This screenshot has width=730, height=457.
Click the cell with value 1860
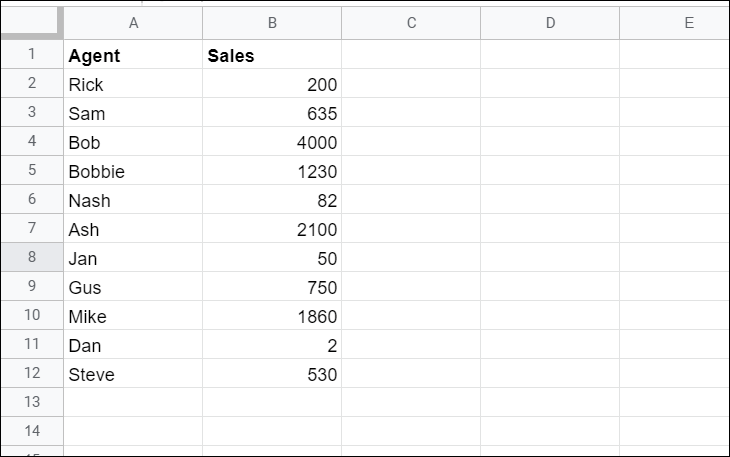tap(272, 317)
